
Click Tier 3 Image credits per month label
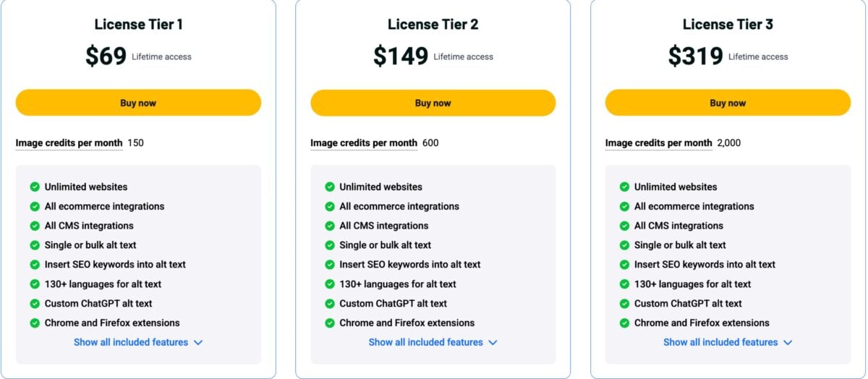pyautogui.click(x=658, y=143)
